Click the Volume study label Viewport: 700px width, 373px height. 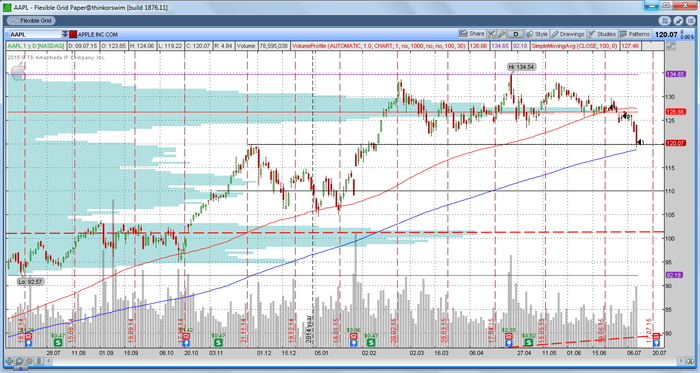click(x=246, y=46)
